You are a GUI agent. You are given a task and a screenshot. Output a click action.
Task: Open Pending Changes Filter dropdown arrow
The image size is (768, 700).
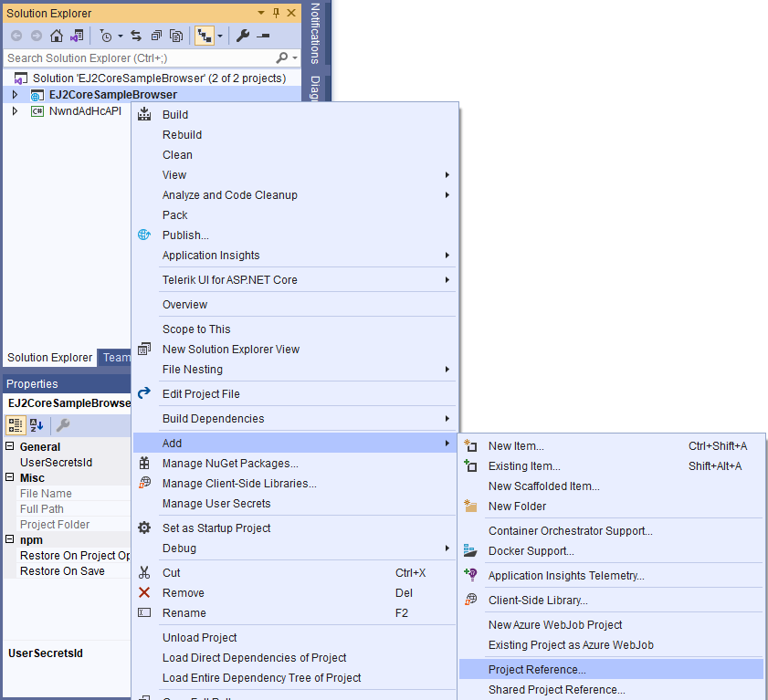pyautogui.click(x=120, y=36)
